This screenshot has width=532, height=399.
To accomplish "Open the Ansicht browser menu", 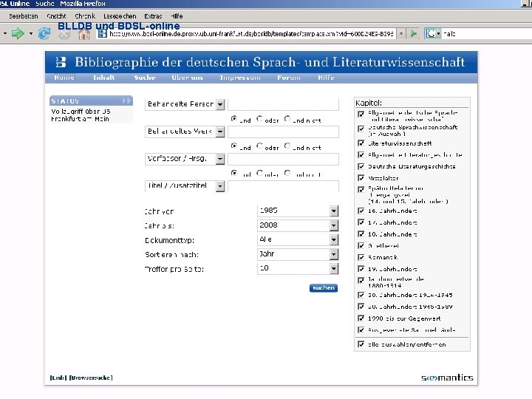I will click(56, 16).
